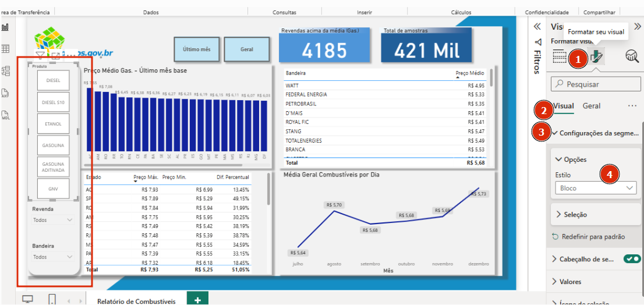This screenshot has width=644, height=305.
Task: Click Consultas ribbon group label
Action: tap(284, 12)
